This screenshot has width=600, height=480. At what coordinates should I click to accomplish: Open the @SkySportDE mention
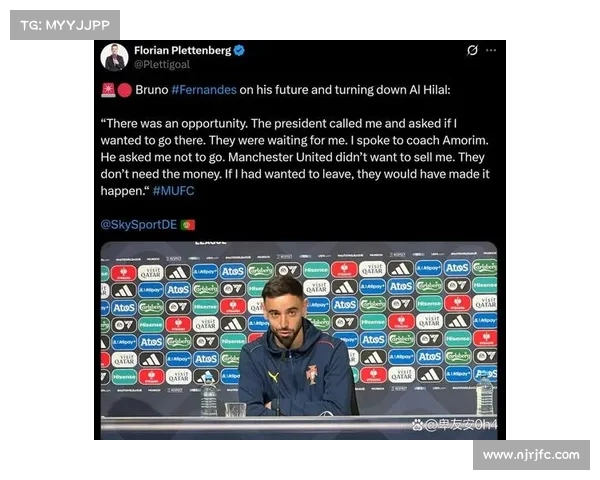(139, 225)
